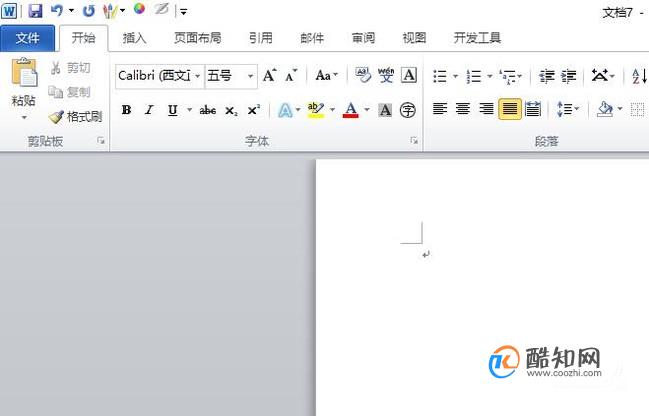Open the 字体 (Font) dialog launcher
Viewport: 649px width, 416px height.
413,141
